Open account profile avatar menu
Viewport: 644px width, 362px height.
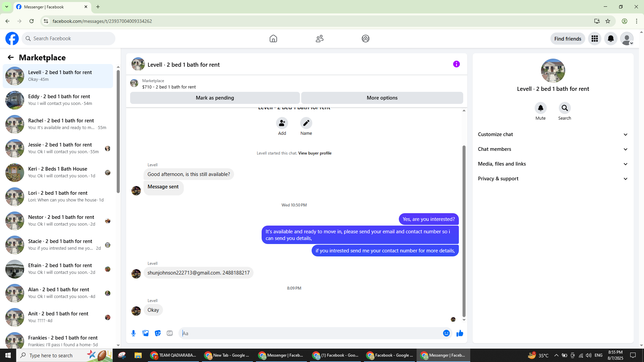tap(627, 39)
